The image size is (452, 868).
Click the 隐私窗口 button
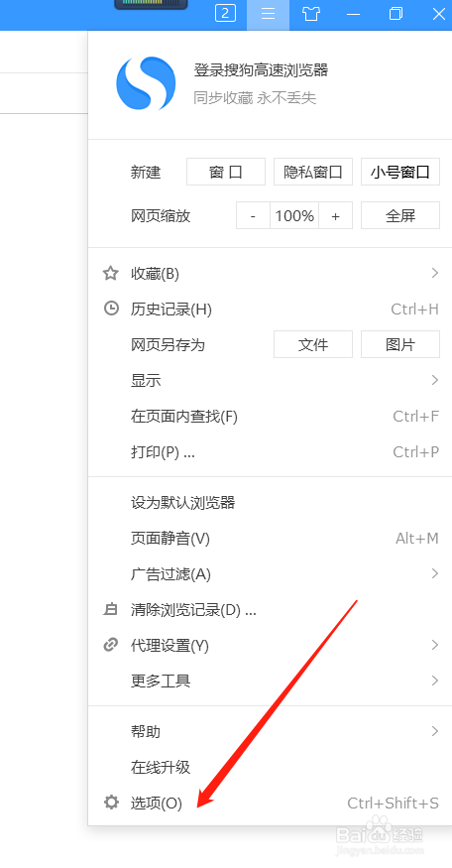pyautogui.click(x=313, y=172)
